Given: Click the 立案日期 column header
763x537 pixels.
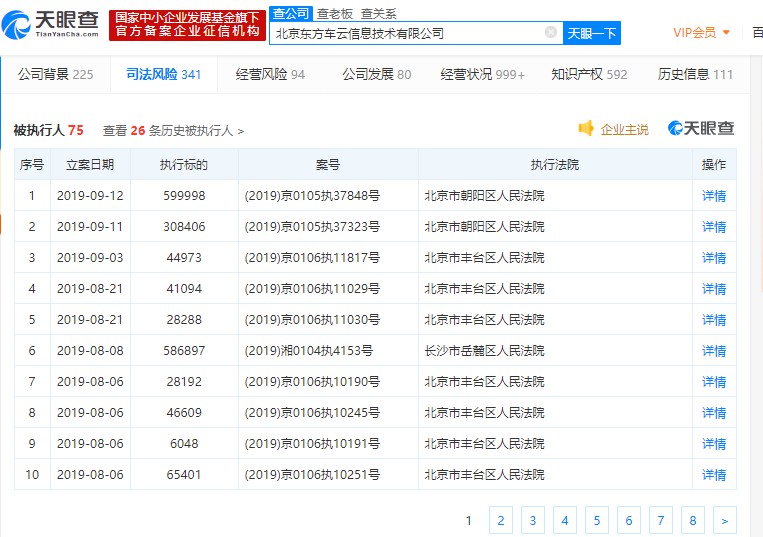Looking at the screenshot, I should point(90,165).
